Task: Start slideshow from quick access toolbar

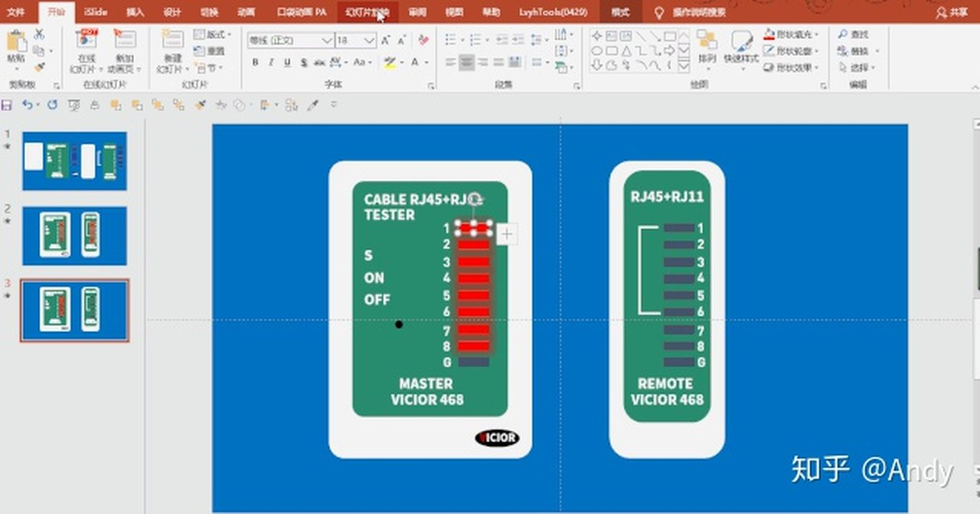Action: click(73, 105)
